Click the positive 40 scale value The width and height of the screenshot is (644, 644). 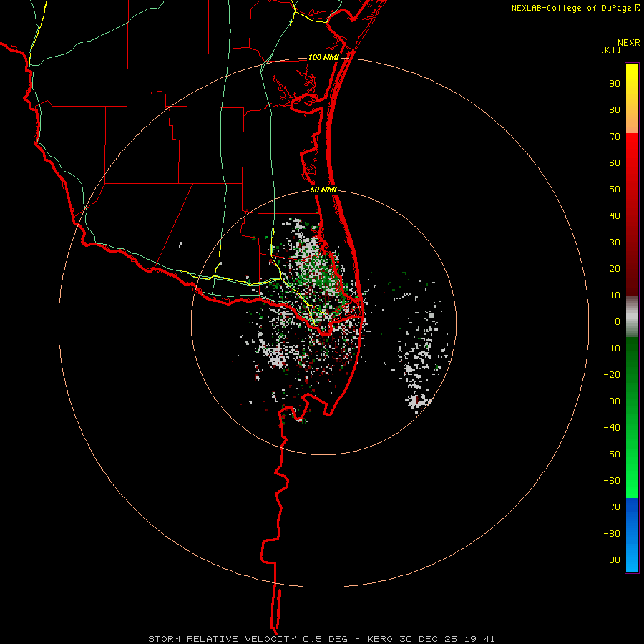[615, 216]
